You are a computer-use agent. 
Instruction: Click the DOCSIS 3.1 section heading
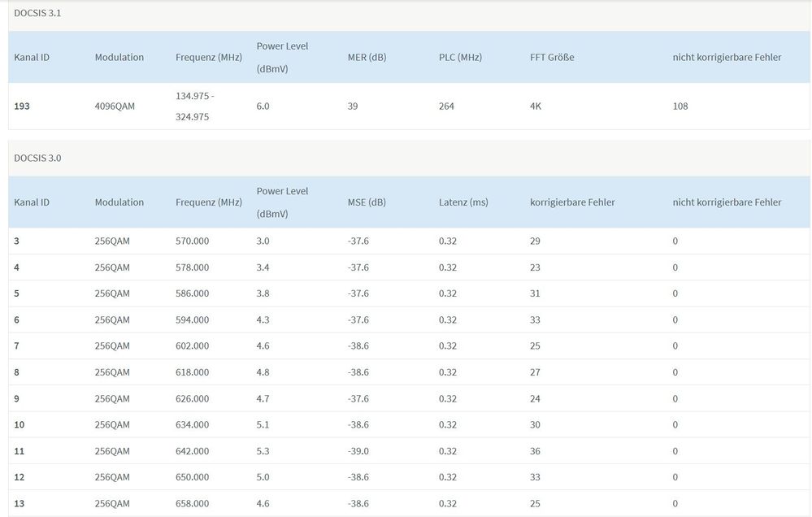(x=37, y=13)
